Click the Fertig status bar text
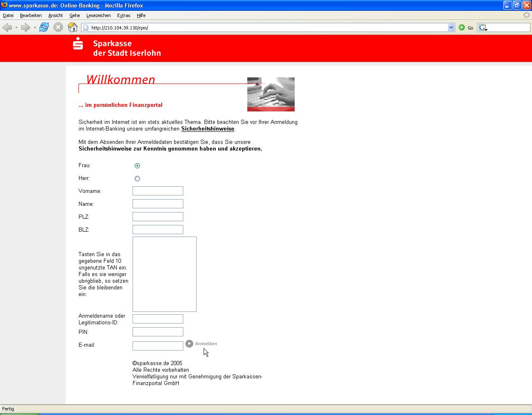Image resolution: width=532 pixels, height=415 pixels. 8,409
